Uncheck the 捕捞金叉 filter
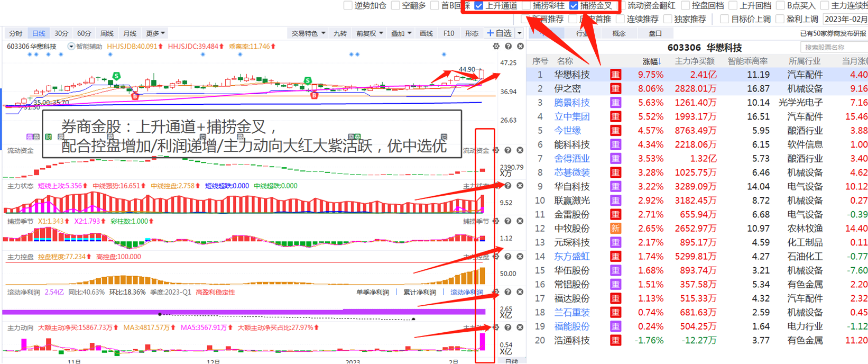 pyautogui.click(x=574, y=5)
